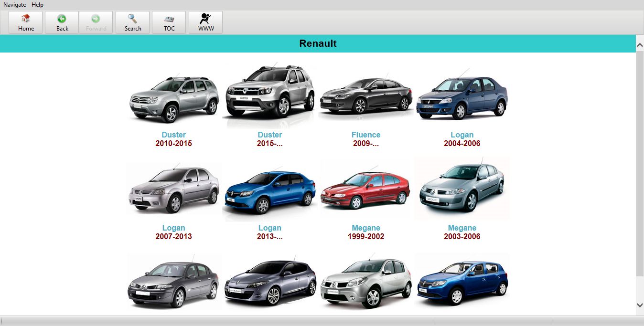Select the dark gray Fluence car image
644x326 pixels.
coord(366,95)
